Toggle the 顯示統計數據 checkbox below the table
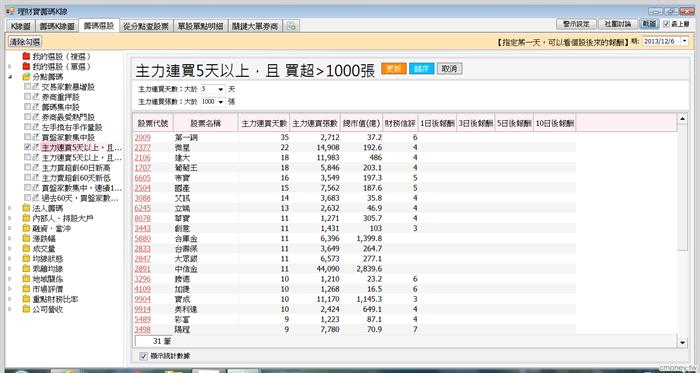Viewport: 700px width, 373px height. tap(143, 356)
